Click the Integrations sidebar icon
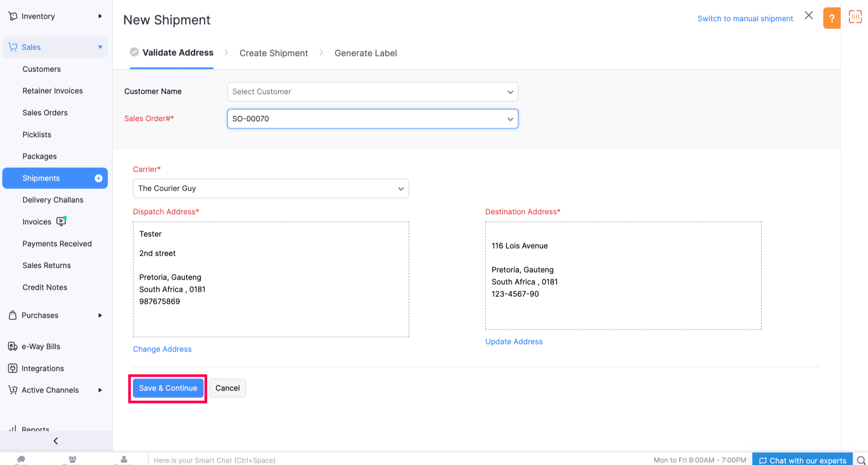868x465 pixels. 13,368
